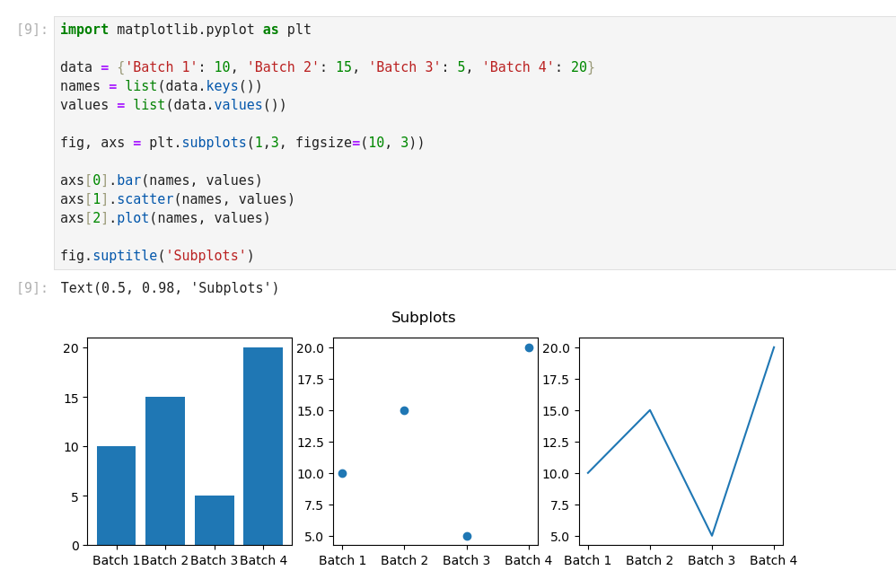Select the output prompt [9] beside Text result
Screen dimensions: 896x588
pos(32,288)
